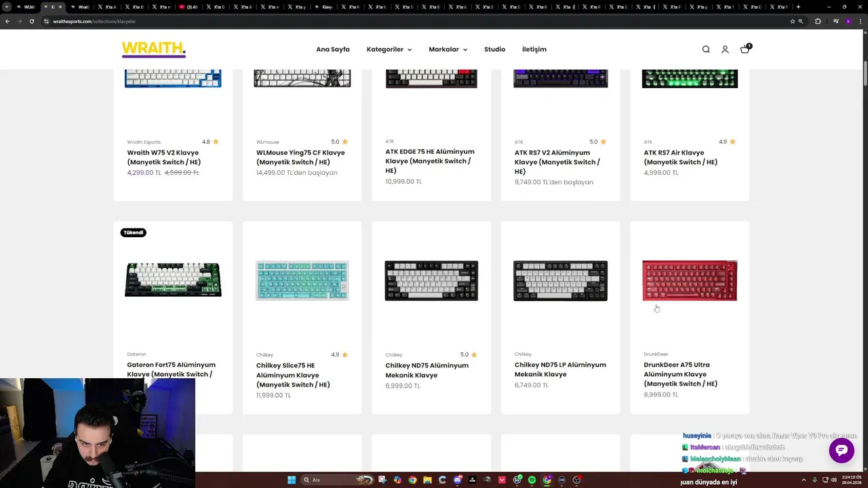This screenshot has width=868, height=488.
Task: Click the 8,999.00 TL price
Action: (x=660, y=394)
